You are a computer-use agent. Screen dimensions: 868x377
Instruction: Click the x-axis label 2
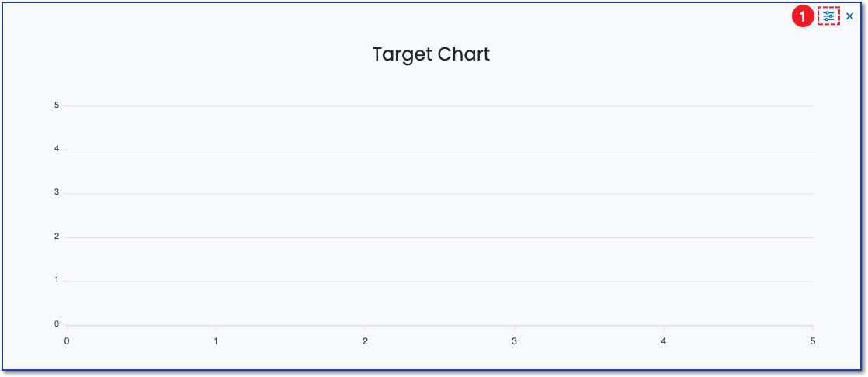coord(365,341)
